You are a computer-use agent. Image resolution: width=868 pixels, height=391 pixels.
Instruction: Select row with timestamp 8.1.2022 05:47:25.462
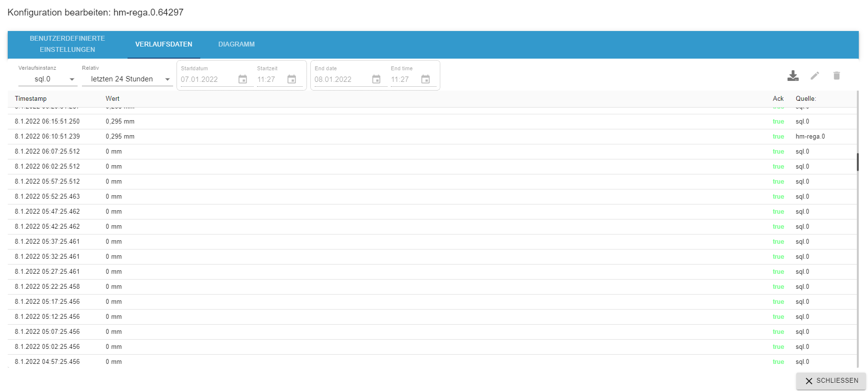point(432,212)
